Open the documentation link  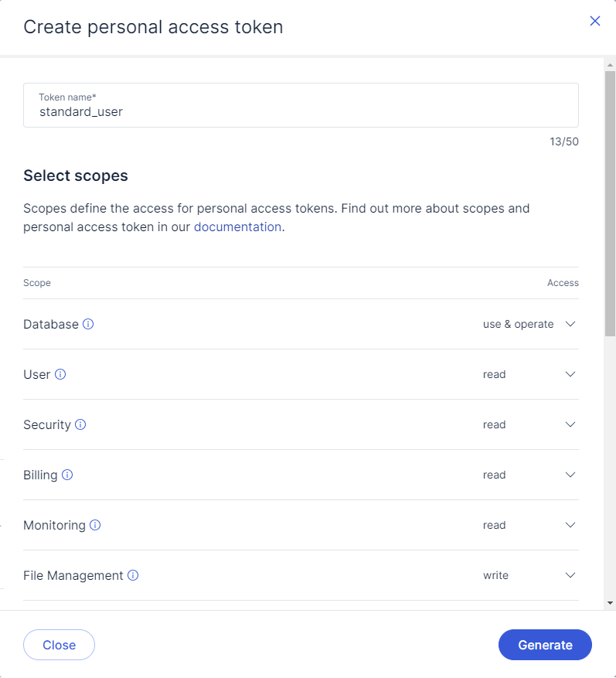tap(237, 227)
